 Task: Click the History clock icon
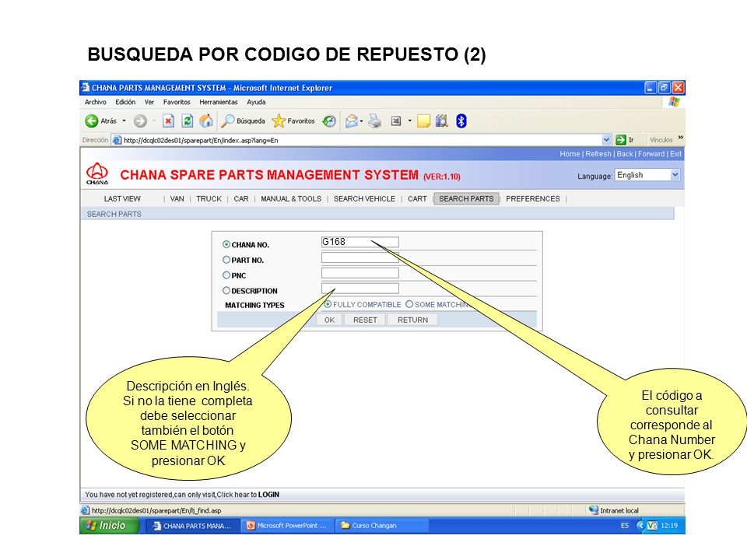pos(329,121)
